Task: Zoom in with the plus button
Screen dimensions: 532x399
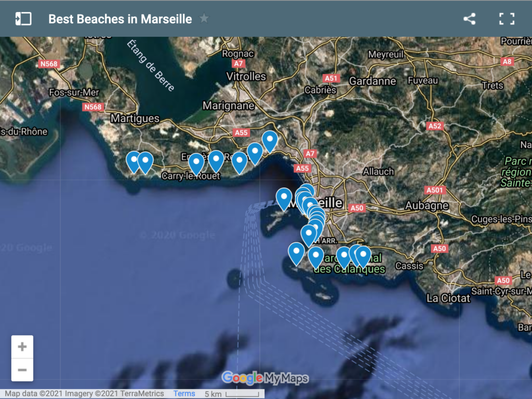Action: (22, 347)
